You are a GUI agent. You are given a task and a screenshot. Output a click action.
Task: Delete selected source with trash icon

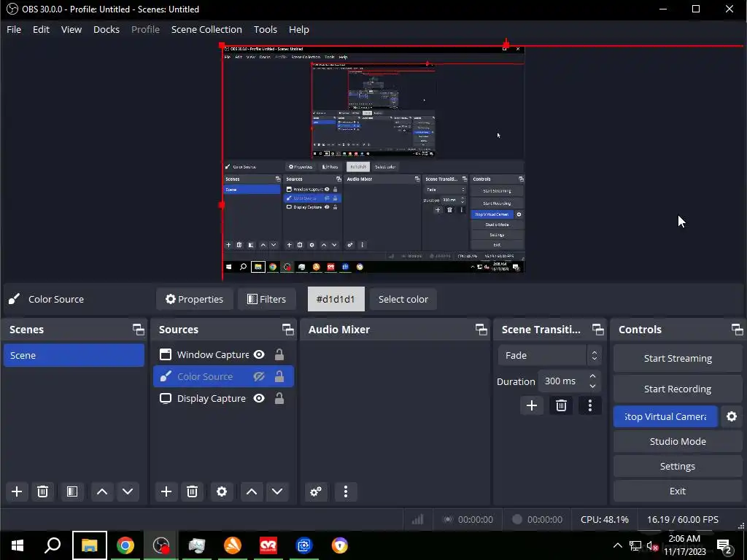(192, 491)
